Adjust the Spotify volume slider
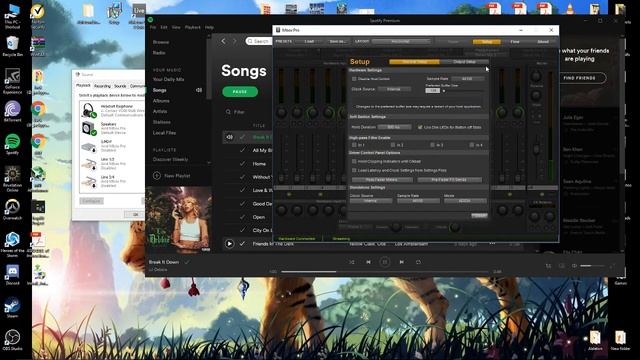This screenshot has height=360, width=640. click(593, 266)
